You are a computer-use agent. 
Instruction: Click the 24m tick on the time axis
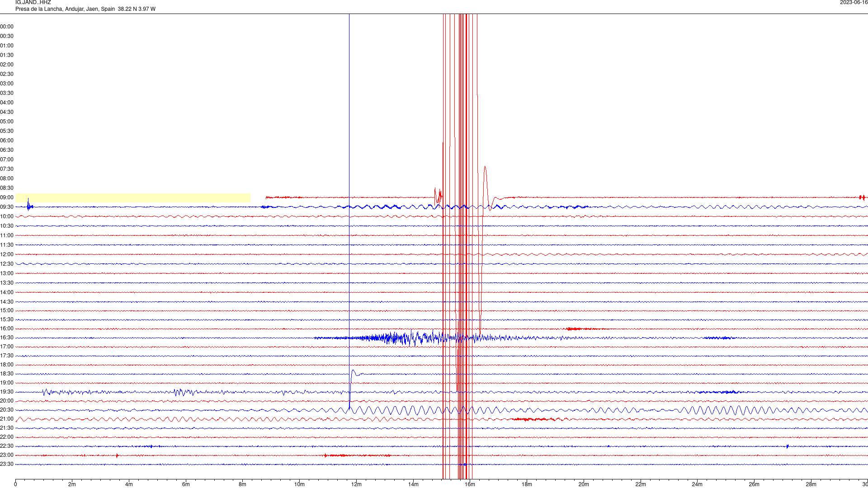[697, 484]
